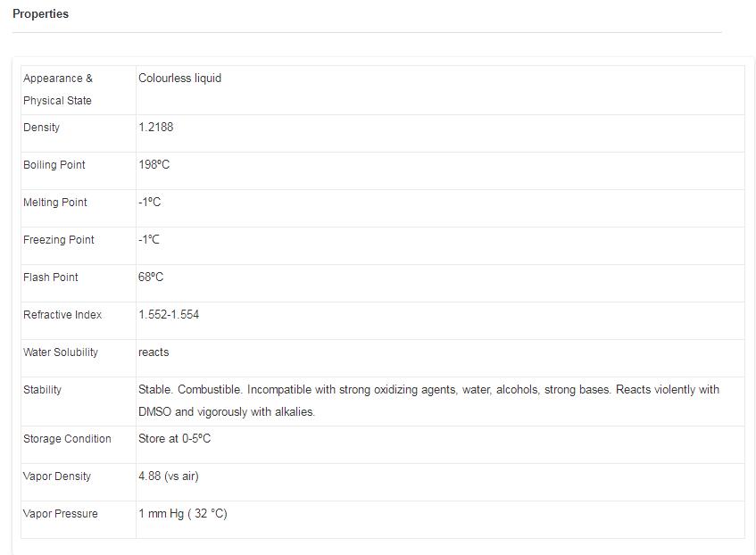Click the 'reacts' solubility value
This screenshot has width=756, height=555.
pyautogui.click(x=154, y=352)
